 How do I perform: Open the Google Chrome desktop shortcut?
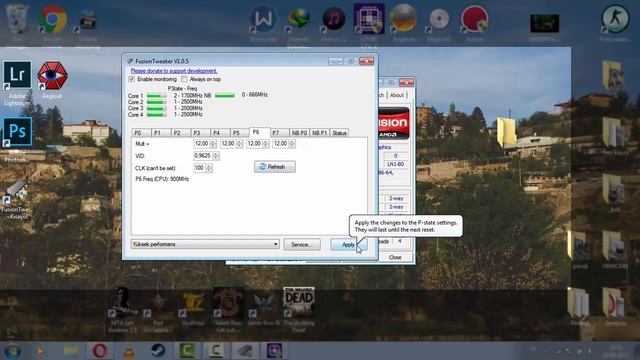53,19
